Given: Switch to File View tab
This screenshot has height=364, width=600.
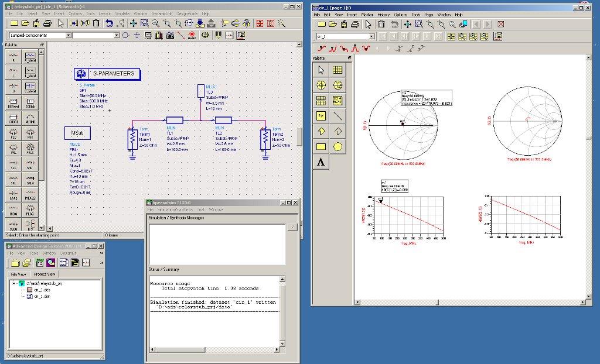Looking at the screenshot, I should coord(18,274).
